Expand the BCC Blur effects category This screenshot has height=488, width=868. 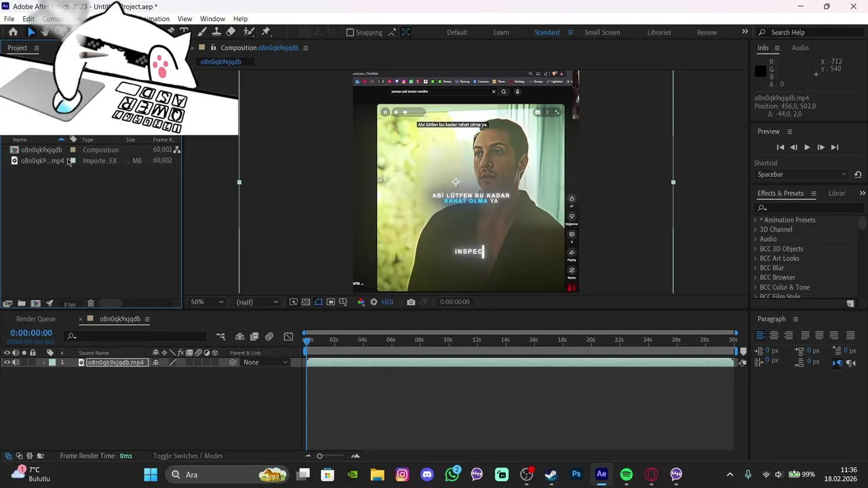point(755,268)
